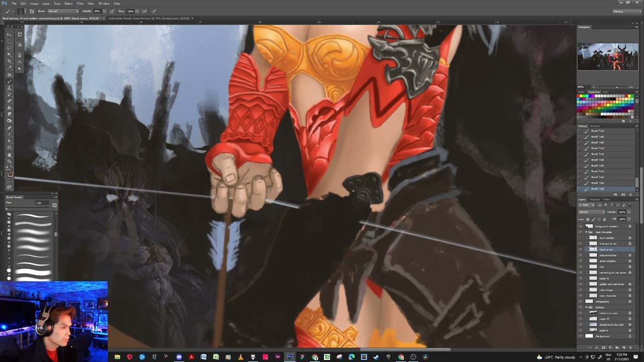Viewport: 644px width, 362px height.
Task: Enable pressure for size
Action: coord(153,11)
